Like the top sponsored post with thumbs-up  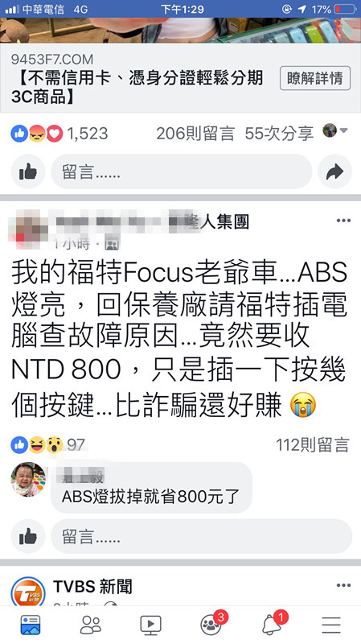pyautogui.click(x=28, y=171)
